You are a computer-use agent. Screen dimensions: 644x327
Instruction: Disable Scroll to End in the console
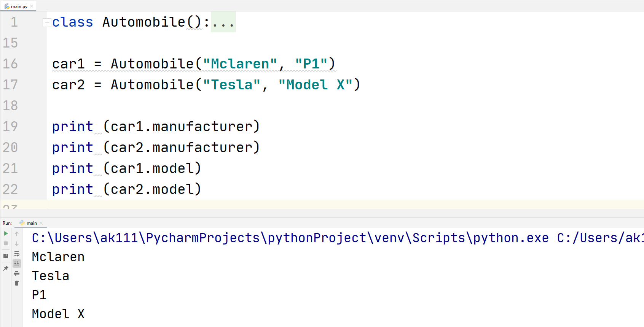(17, 263)
